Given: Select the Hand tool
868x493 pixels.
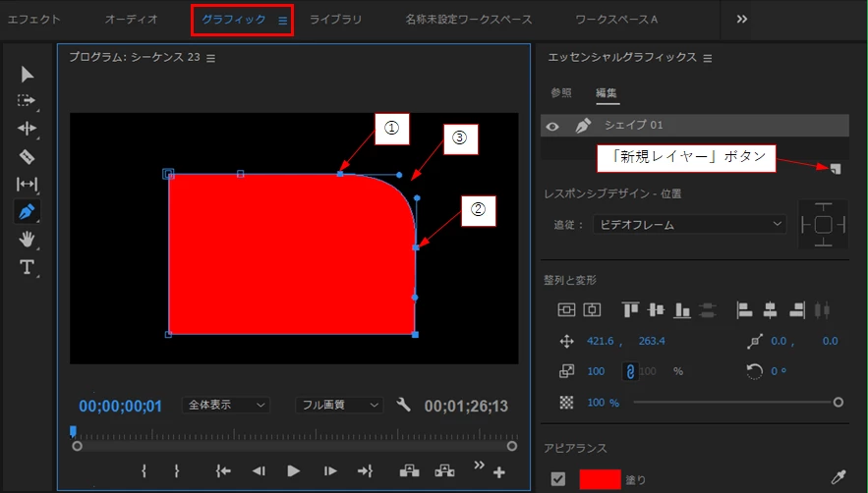Looking at the screenshot, I should 27,239.
